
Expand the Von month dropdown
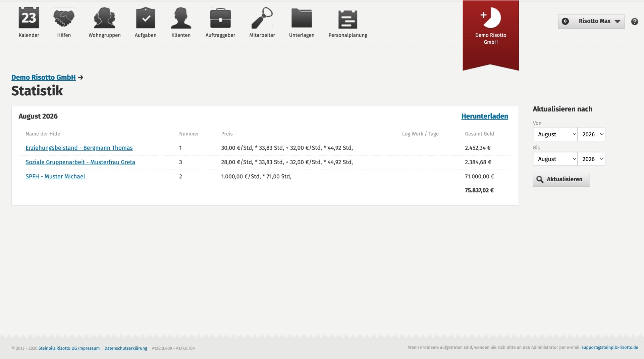pos(555,134)
